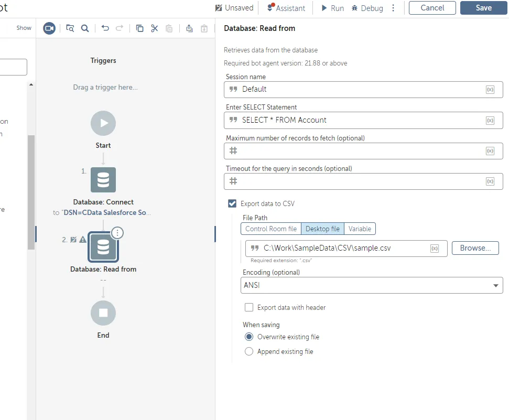Click the Start recording camera icon
Viewport: 509px width, 420px height.
click(49, 28)
